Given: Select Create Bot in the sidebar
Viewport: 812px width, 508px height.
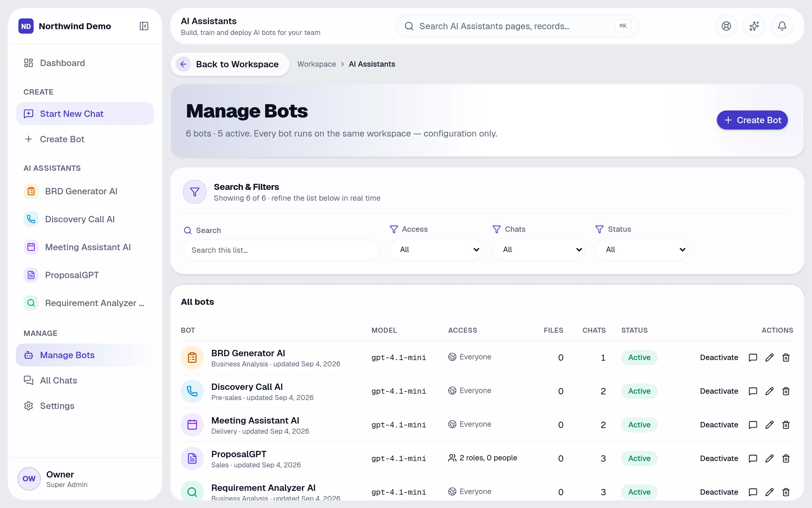Looking at the screenshot, I should [x=85, y=139].
